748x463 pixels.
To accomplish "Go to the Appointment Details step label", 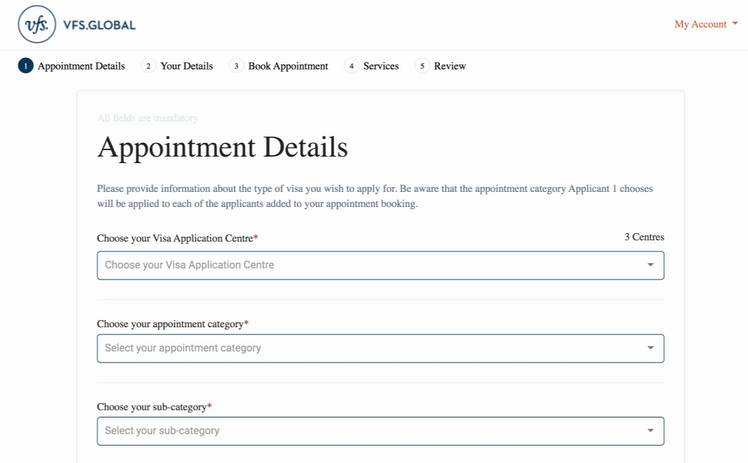I will [81, 66].
